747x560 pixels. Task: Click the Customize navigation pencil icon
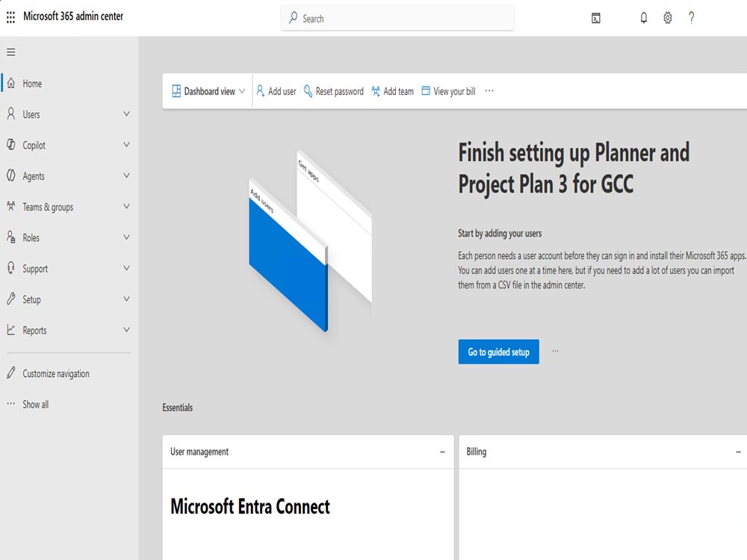[11, 373]
